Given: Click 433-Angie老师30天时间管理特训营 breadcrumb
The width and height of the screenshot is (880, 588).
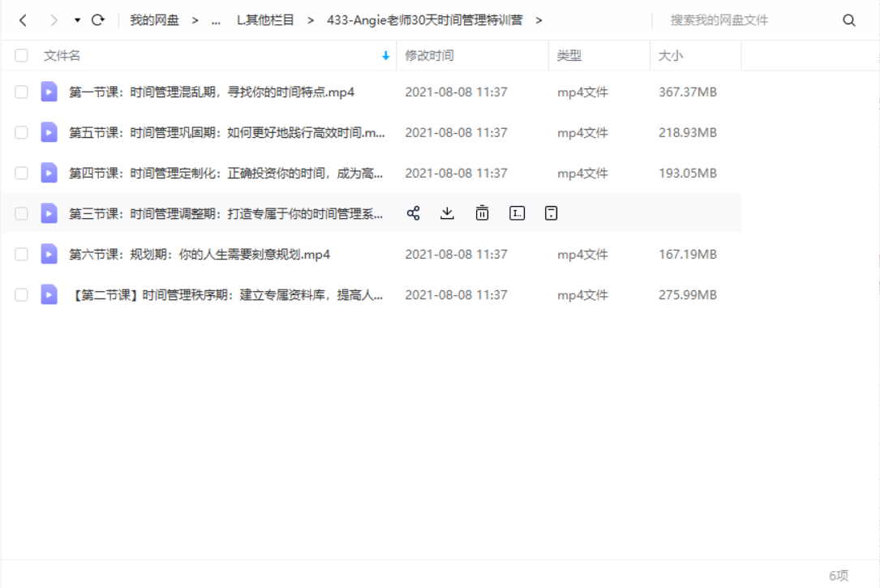Looking at the screenshot, I should (424, 20).
